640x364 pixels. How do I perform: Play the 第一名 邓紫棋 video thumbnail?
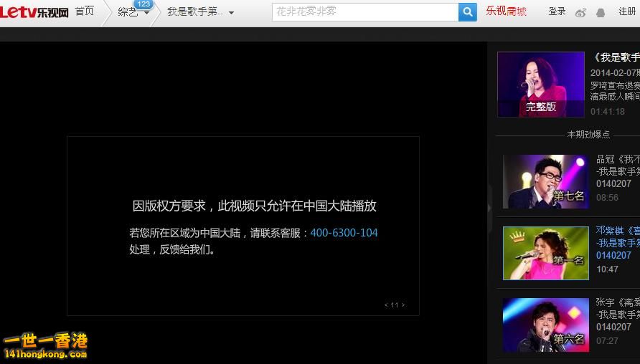(545, 253)
